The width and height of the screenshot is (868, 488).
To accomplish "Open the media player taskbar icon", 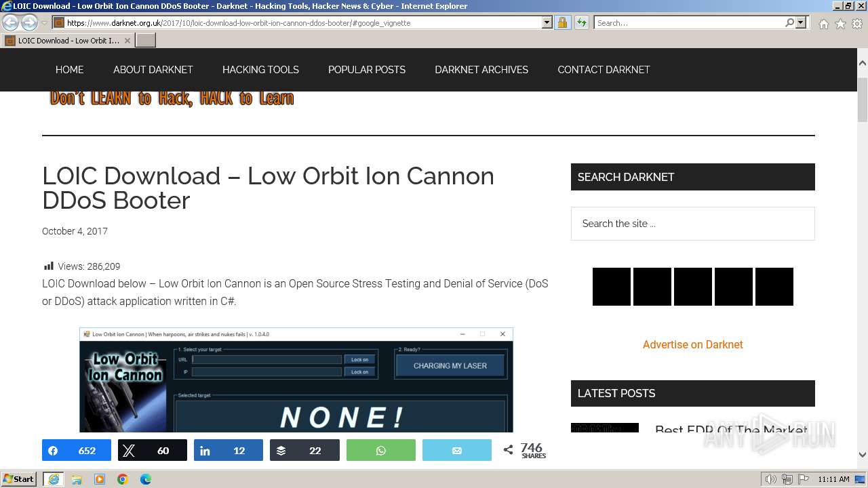I will click(100, 479).
